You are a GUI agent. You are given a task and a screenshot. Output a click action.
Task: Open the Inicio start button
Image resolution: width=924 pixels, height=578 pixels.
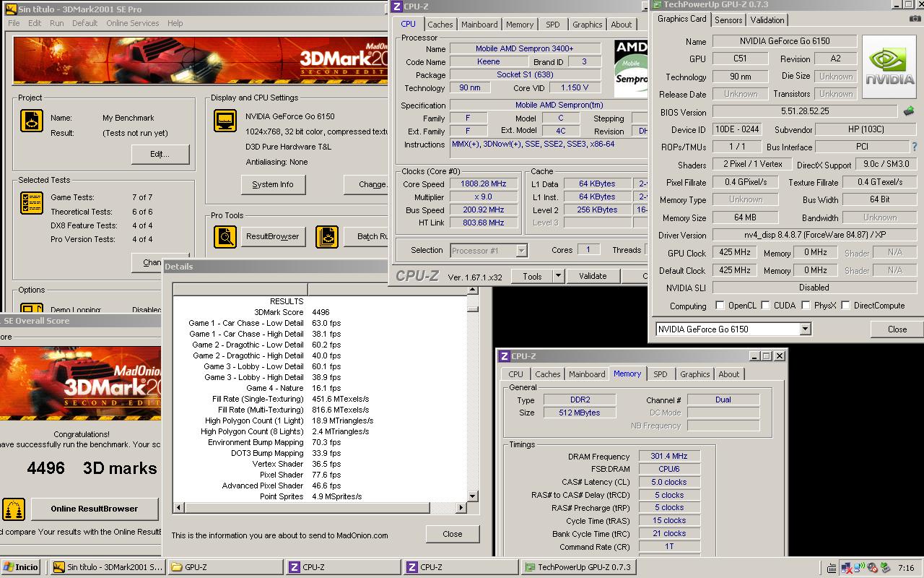click(x=21, y=567)
